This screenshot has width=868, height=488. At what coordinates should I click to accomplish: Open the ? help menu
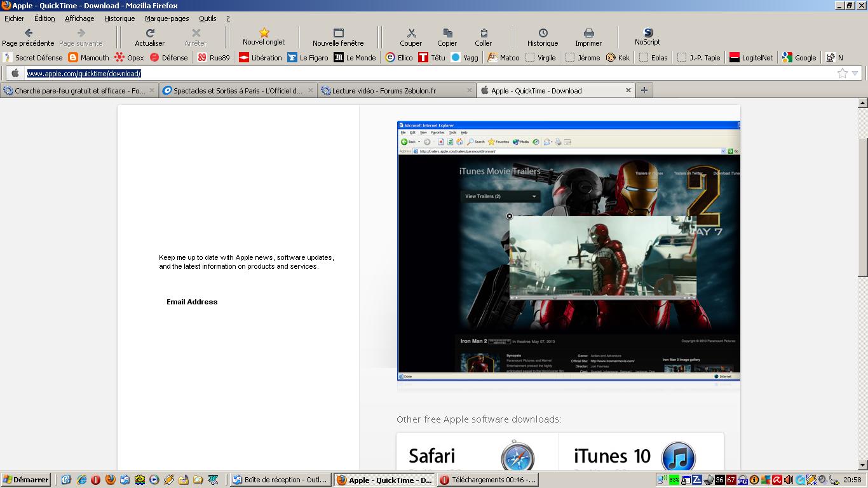click(228, 18)
